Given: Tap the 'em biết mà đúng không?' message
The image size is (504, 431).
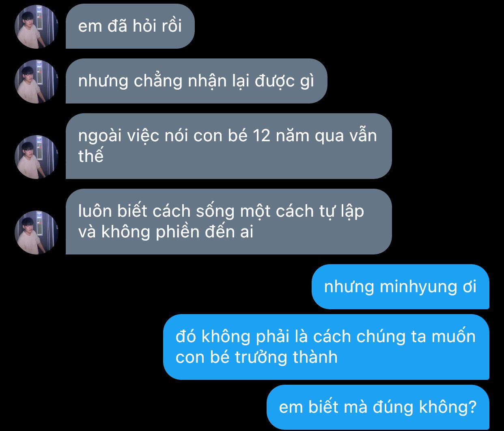Looking at the screenshot, I should pos(378,407).
